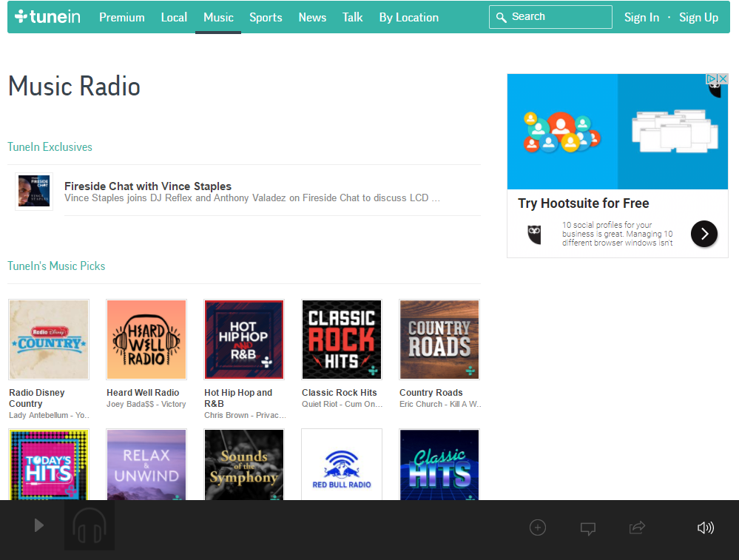Image resolution: width=739 pixels, height=560 pixels.
Task: Click the share arrow icon
Action: coord(637,527)
